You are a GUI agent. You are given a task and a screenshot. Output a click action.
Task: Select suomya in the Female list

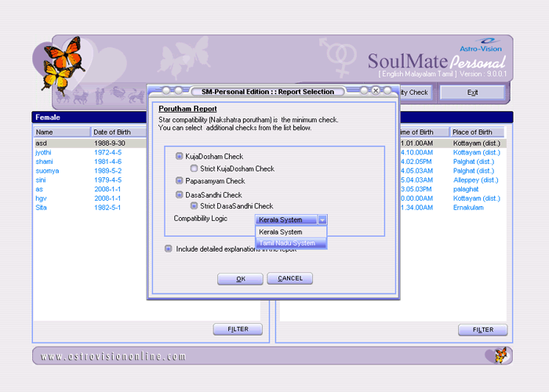[47, 171]
